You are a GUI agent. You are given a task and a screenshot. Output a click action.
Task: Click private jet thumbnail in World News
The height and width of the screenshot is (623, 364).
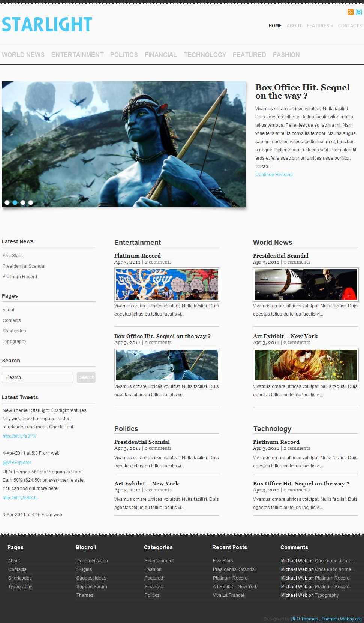pyautogui.click(x=306, y=285)
